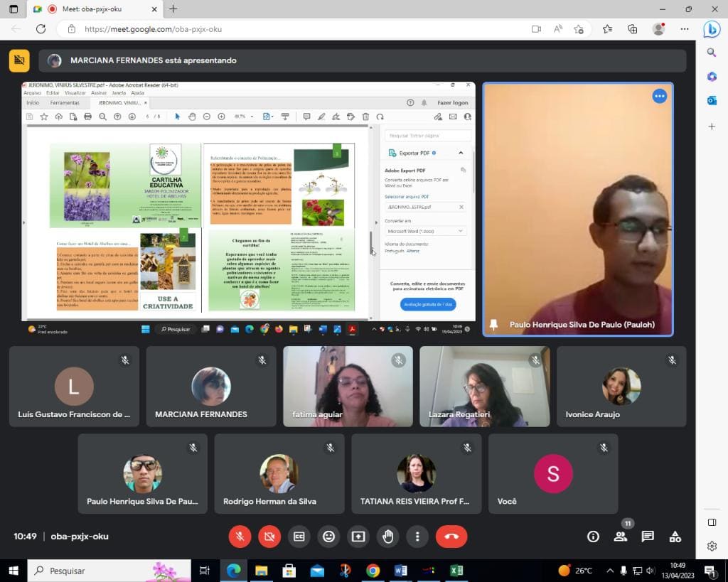Screen dimensions: 728x582
Task: Raise hand in the meeting
Action: click(387, 537)
